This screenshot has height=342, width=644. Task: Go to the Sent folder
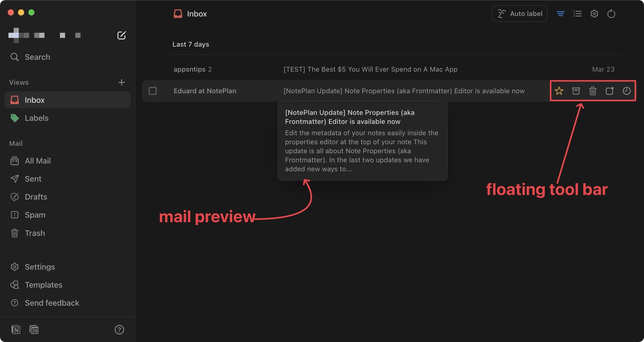[x=68, y=179]
